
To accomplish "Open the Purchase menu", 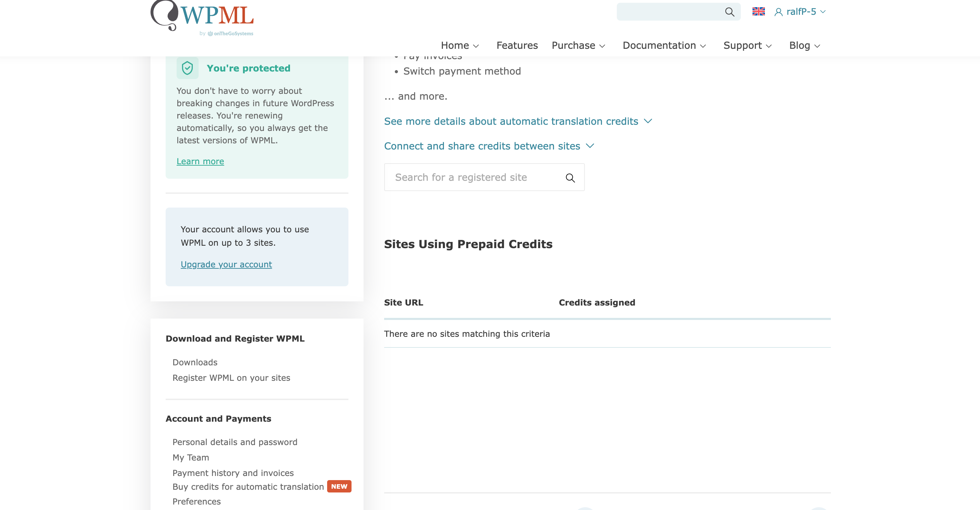I will pos(578,45).
